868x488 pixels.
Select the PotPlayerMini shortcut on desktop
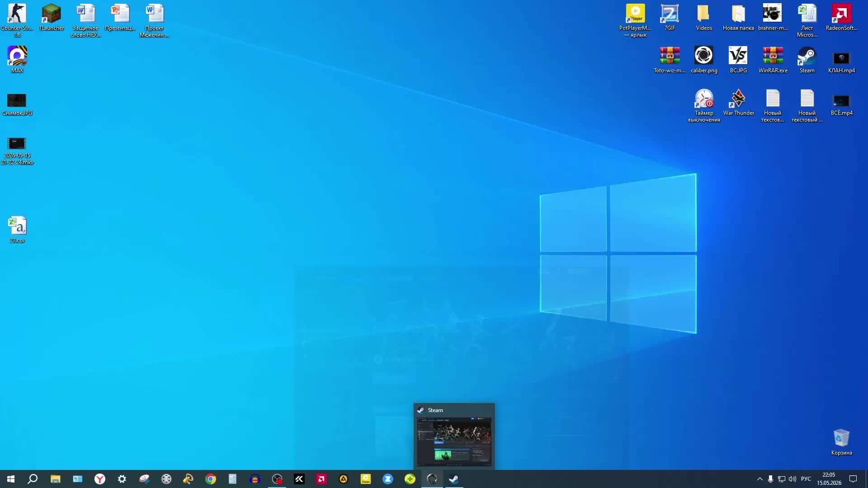click(635, 20)
